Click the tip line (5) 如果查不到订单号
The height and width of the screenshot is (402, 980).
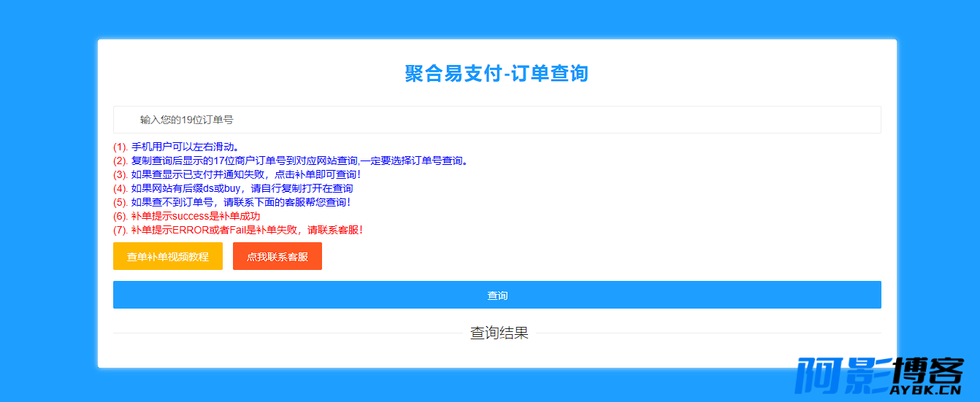point(232,202)
